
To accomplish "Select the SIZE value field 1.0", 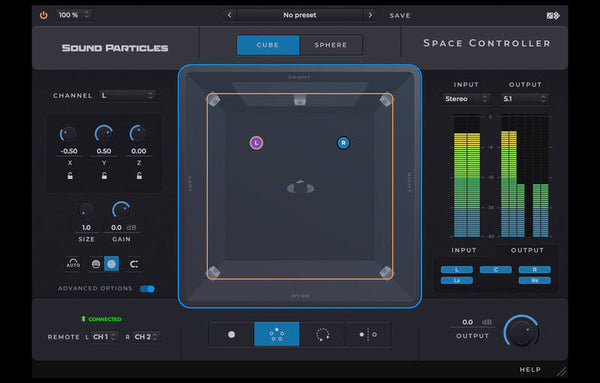I will tap(86, 228).
